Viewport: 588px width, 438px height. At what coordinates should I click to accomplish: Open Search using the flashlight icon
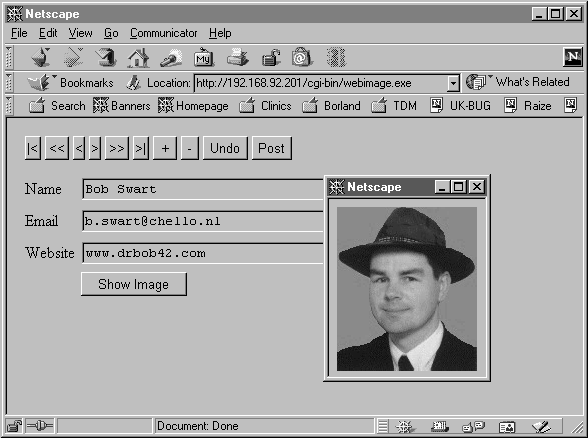pyautogui.click(x=171, y=58)
